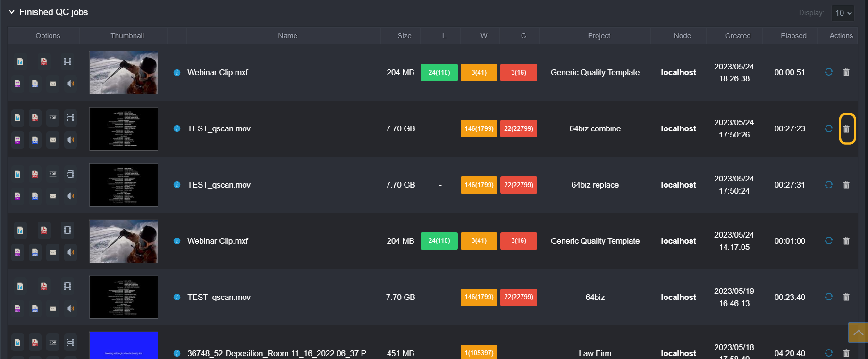Re-run the 64biz replace job
Image resolution: width=868 pixels, height=359 pixels.
coord(828,185)
